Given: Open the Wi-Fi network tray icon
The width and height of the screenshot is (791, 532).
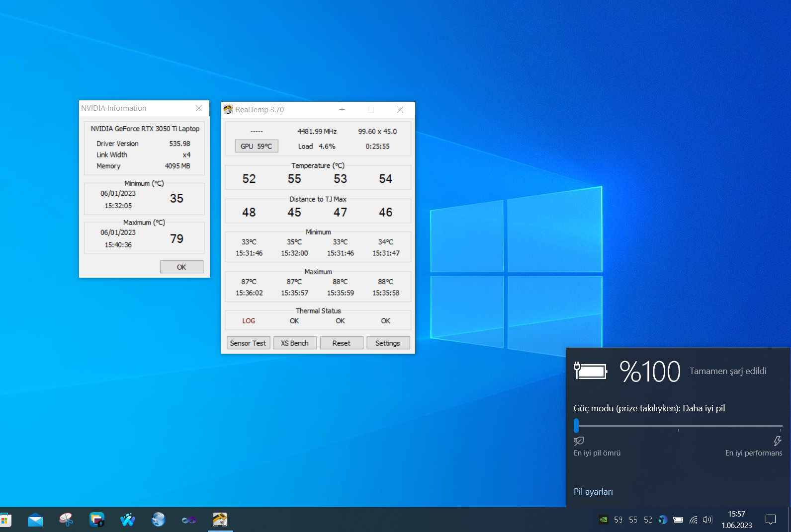Looking at the screenshot, I should point(694,520).
